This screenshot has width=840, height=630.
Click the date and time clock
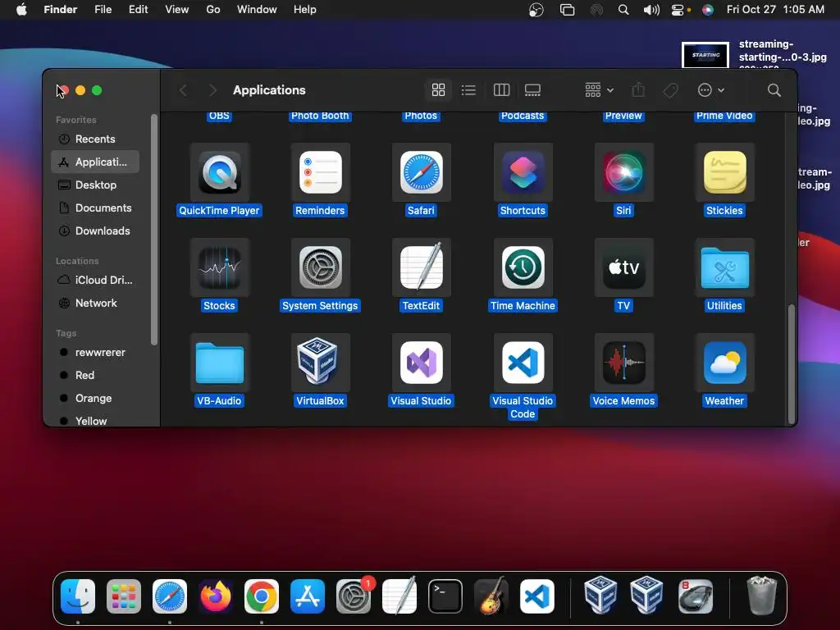tap(775, 10)
